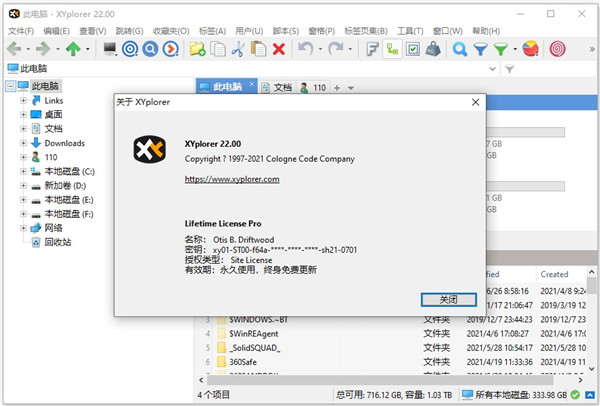Expand the 新加卷 (D:) tree node
This screenshot has height=406, width=600.
(23, 186)
